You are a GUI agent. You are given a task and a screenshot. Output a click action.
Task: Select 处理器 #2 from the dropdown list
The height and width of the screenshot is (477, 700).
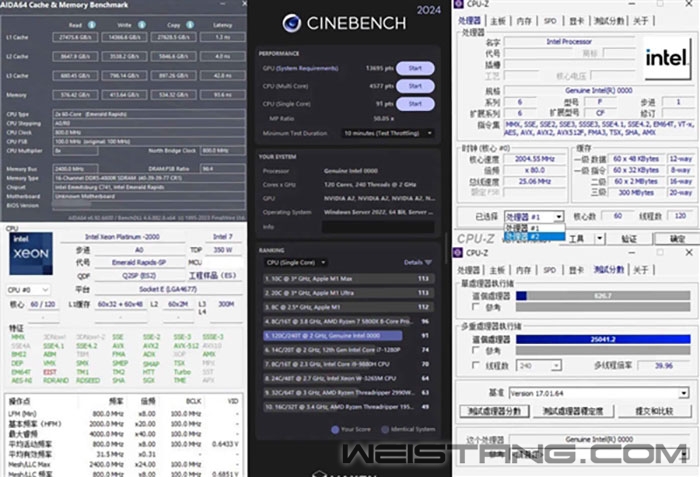point(534,236)
